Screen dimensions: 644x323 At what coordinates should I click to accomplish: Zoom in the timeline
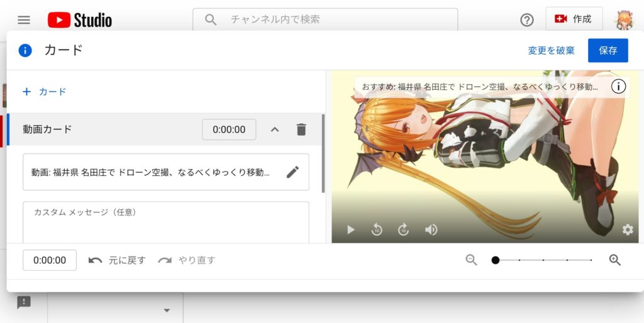pyautogui.click(x=614, y=260)
